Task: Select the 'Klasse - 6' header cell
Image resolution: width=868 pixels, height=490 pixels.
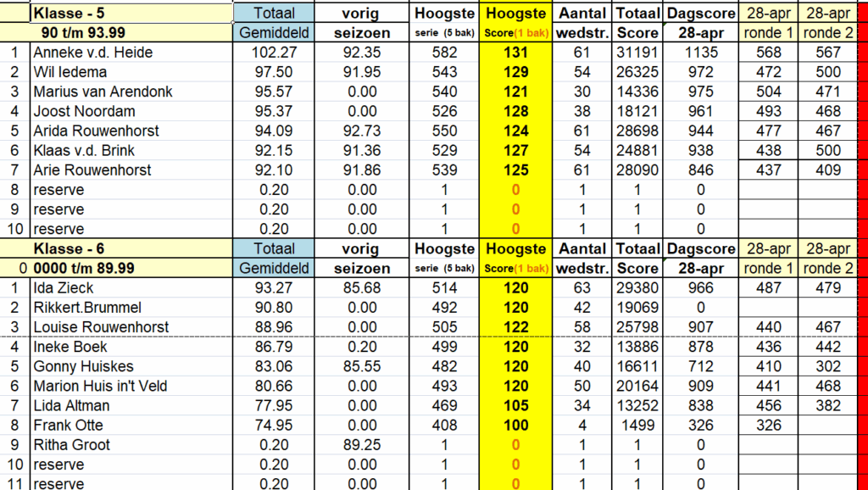Action: click(131, 248)
